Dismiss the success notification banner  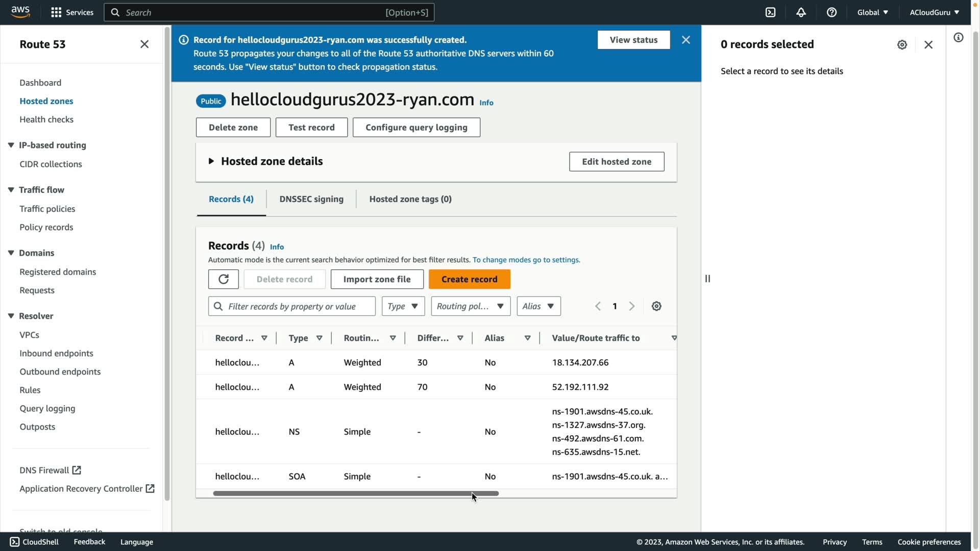(x=685, y=40)
